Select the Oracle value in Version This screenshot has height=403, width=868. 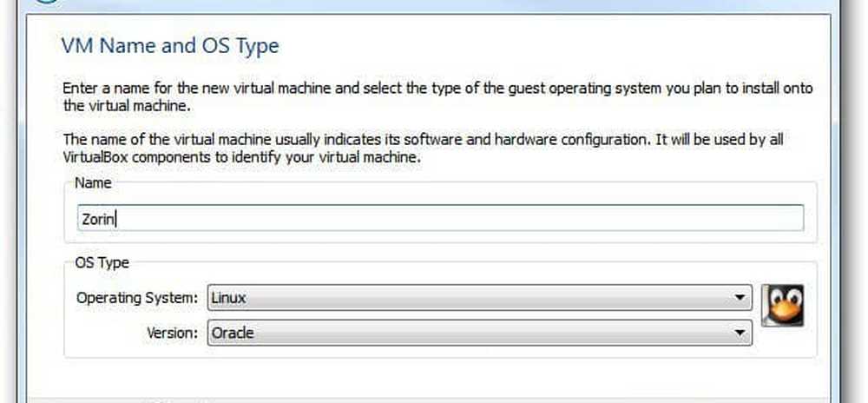point(233,332)
